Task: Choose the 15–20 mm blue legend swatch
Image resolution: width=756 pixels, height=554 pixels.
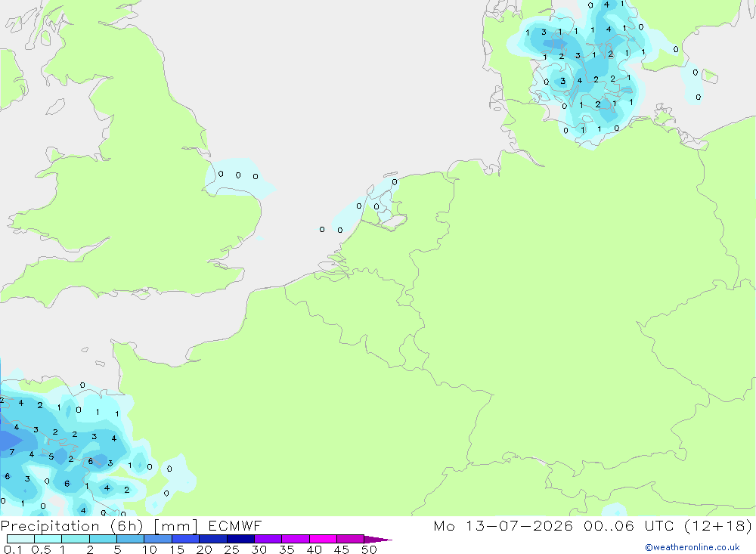Action: click(x=186, y=539)
